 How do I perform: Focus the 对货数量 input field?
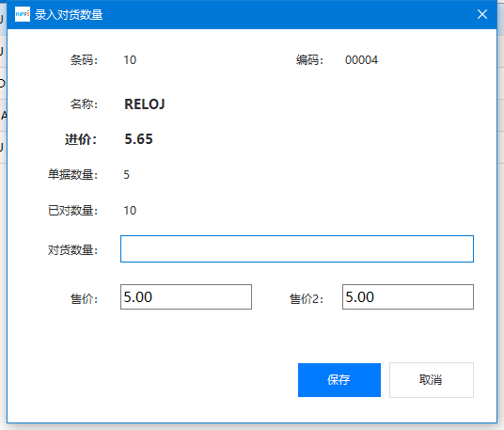point(297,249)
